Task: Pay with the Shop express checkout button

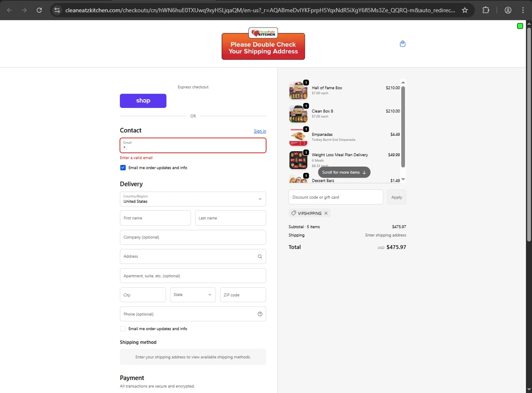Action: tap(143, 101)
